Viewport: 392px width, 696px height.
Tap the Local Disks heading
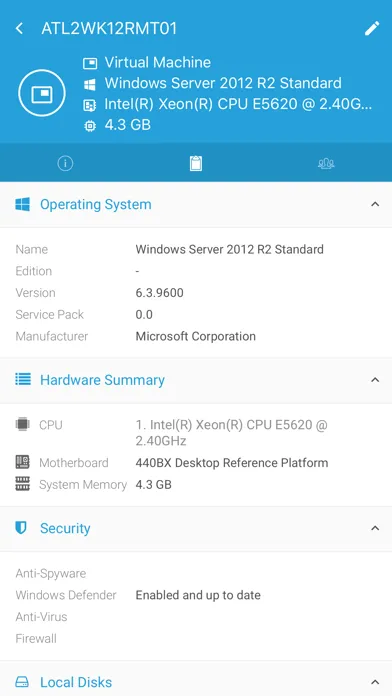coord(76,682)
